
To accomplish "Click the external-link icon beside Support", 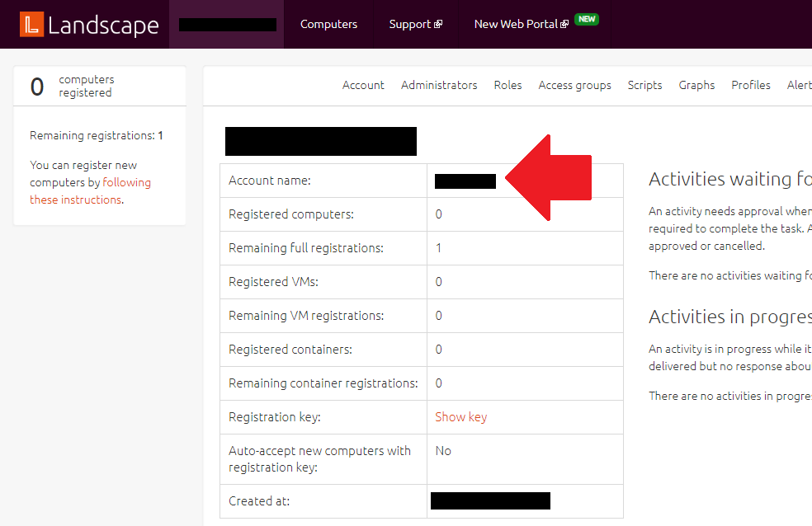I will click(438, 25).
